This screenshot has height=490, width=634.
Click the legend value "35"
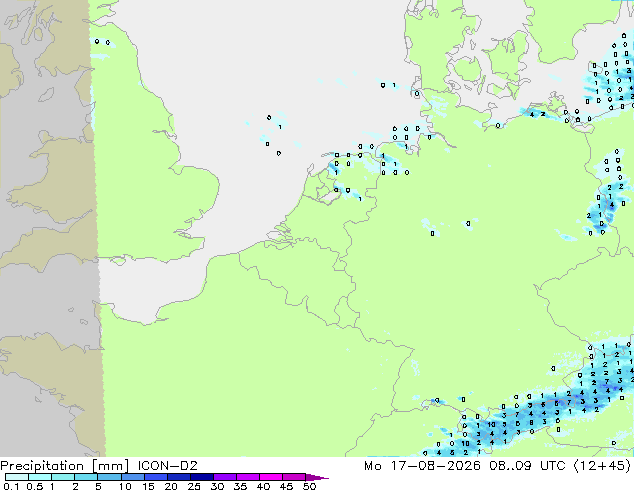tap(240, 486)
